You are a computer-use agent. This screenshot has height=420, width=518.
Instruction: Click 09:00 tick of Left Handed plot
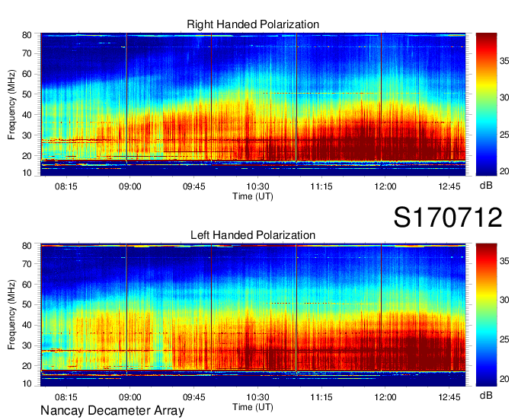(x=129, y=397)
